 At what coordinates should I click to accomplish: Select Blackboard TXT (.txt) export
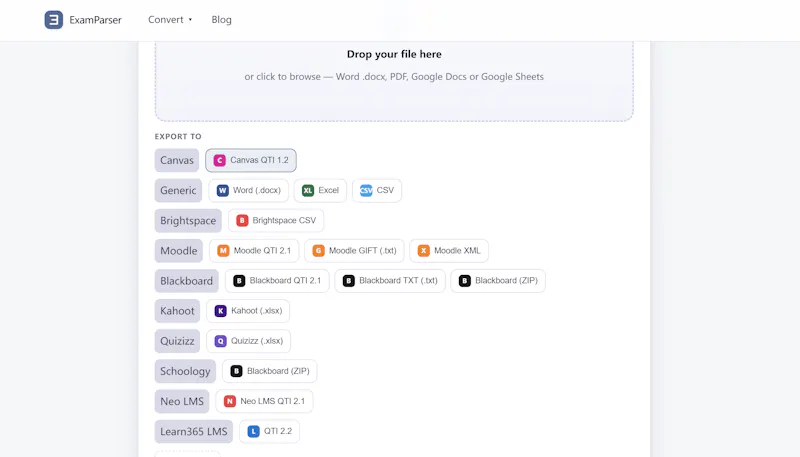[390, 281]
